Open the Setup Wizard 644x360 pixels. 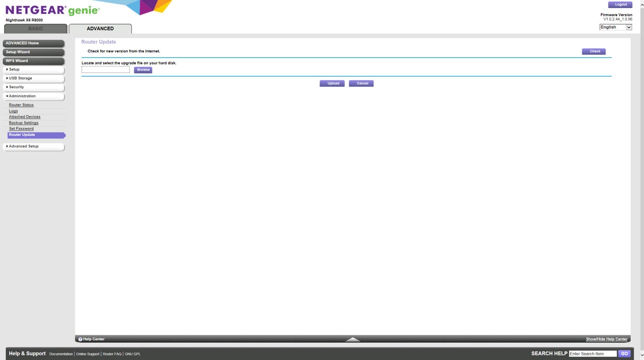point(34,52)
